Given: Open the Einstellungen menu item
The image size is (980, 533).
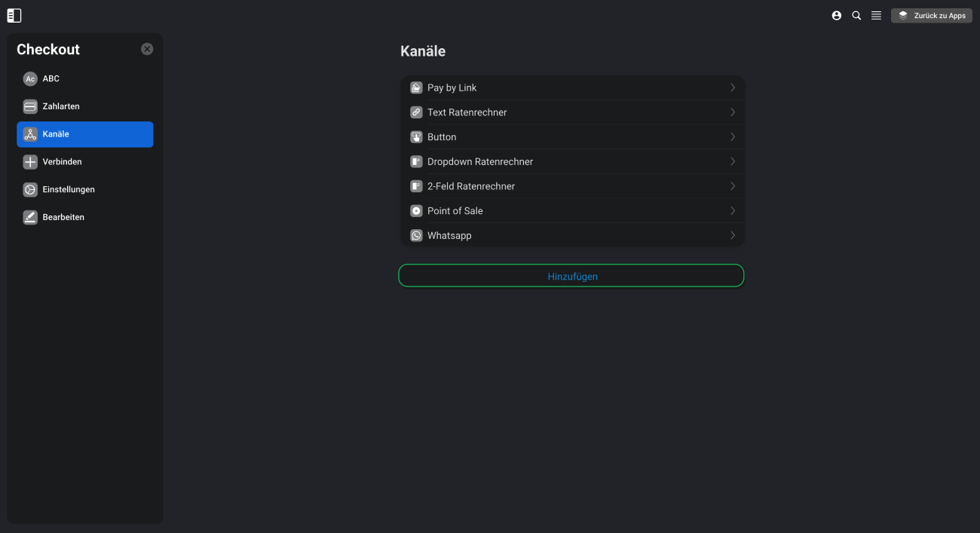Looking at the screenshot, I should pyautogui.click(x=85, y=189).
